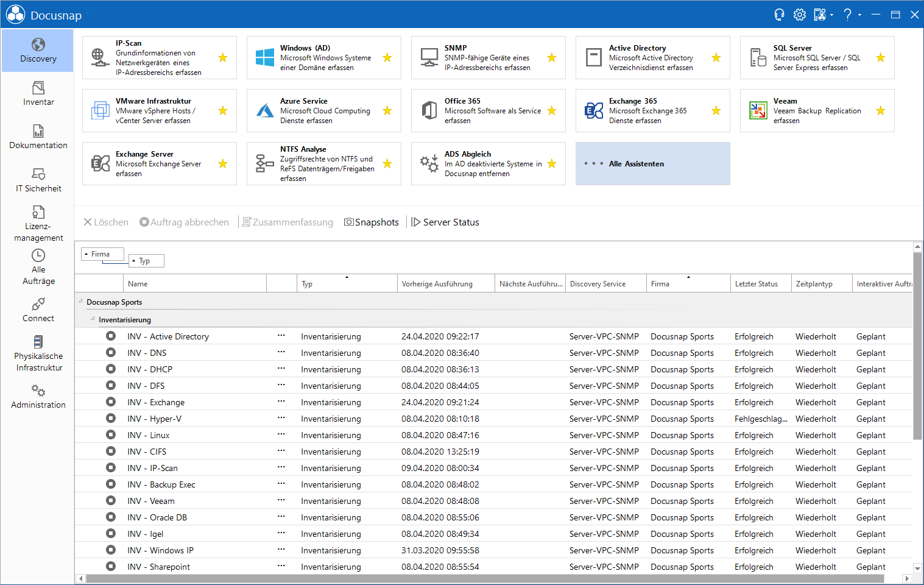The width and height of the screenshot is (924, 585).
Task: Open the Inventar sidebar section
Action: pos(38,94)
